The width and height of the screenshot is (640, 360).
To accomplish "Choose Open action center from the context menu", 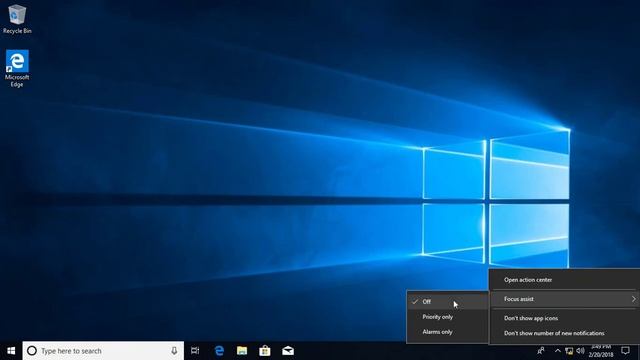I will (x=564, y=280).
